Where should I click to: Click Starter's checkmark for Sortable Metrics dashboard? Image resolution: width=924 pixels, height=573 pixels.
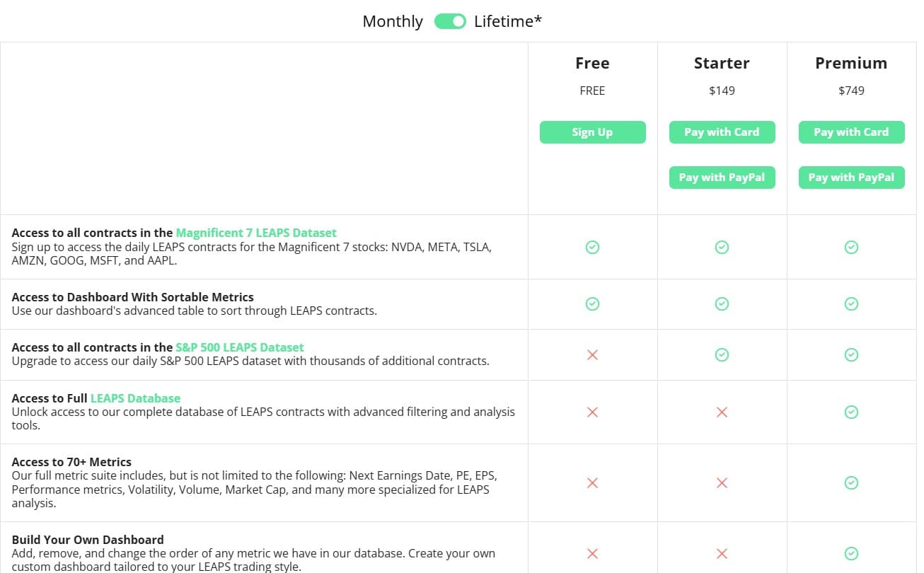(722, 303)
